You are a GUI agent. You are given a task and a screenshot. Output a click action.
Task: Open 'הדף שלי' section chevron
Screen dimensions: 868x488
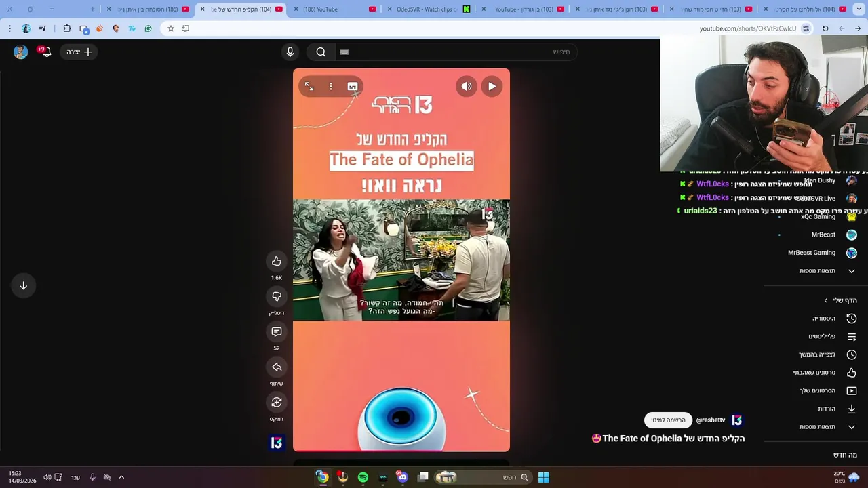click(825, 300)
